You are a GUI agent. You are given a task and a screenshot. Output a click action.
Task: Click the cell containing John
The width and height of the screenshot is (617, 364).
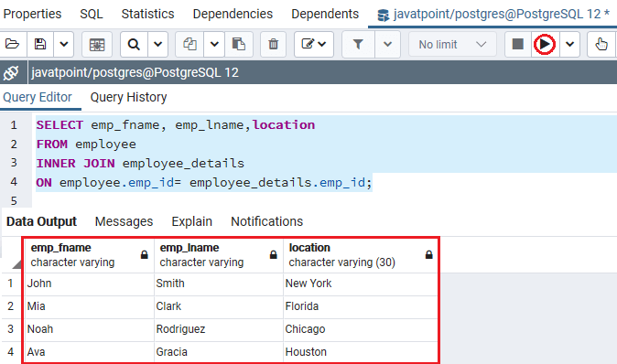89,284
